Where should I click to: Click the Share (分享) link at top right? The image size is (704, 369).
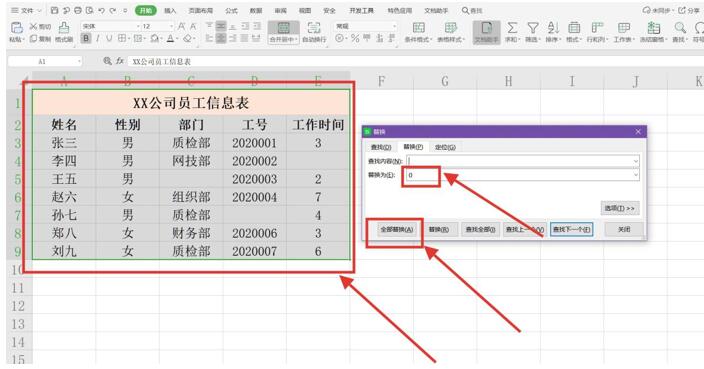(x=689, y=10)
